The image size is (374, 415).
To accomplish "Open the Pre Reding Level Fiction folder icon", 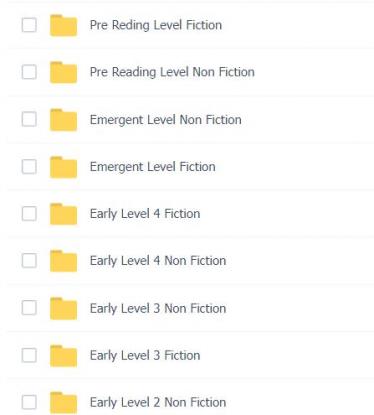I will tap(63, 25).
